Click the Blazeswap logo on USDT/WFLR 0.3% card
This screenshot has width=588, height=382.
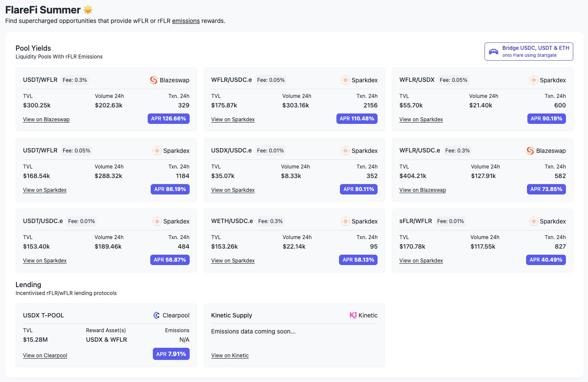pyautogui.click(x=153, y=80)
